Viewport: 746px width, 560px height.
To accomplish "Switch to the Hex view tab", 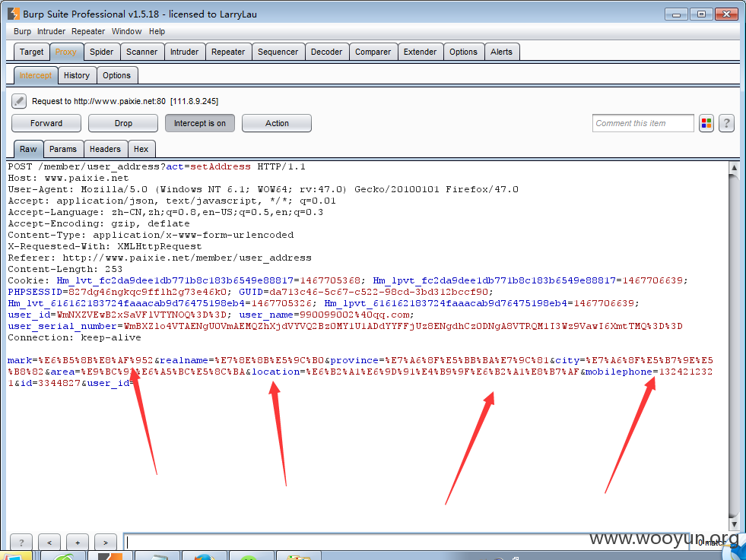I will pyautogui.click(x=141, y=149).
